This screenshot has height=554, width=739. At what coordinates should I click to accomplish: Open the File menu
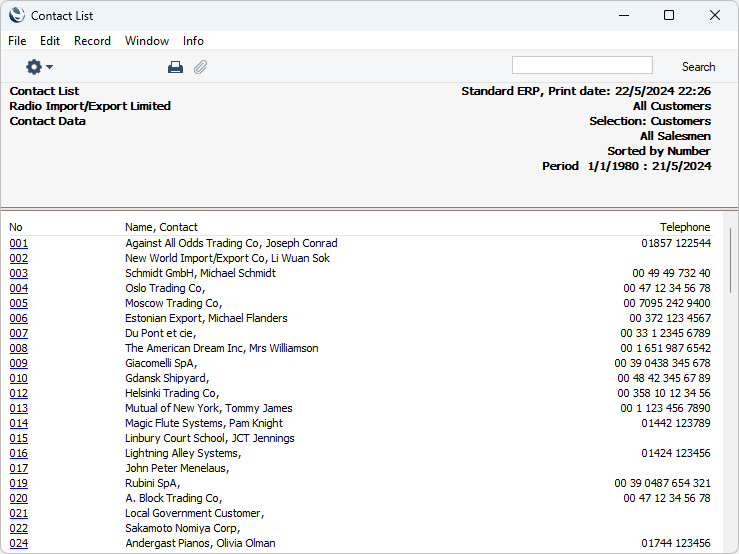(x=17, y=41)
